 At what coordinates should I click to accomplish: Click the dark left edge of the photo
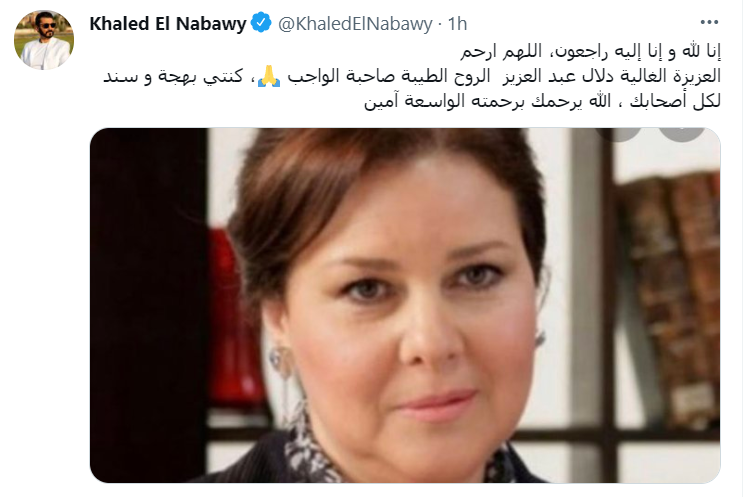tap(148, 306)
